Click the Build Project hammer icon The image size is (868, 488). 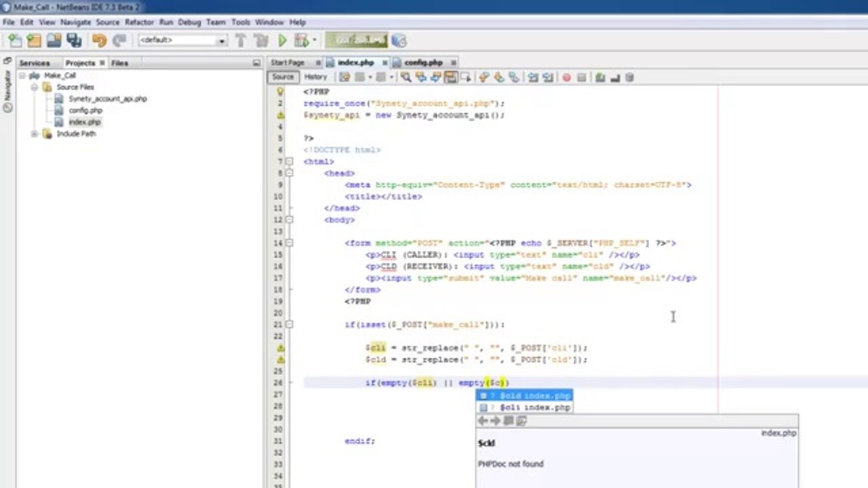click(x=241, y=41)
